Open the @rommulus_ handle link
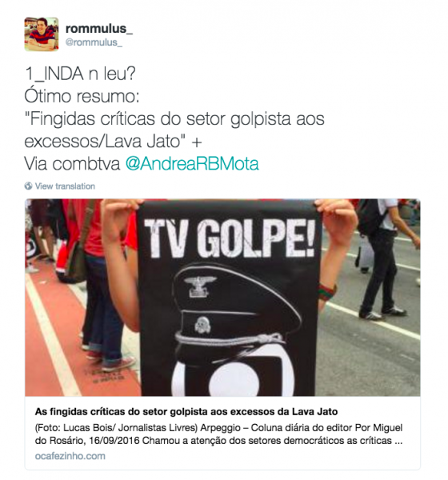 coord(94,42)
